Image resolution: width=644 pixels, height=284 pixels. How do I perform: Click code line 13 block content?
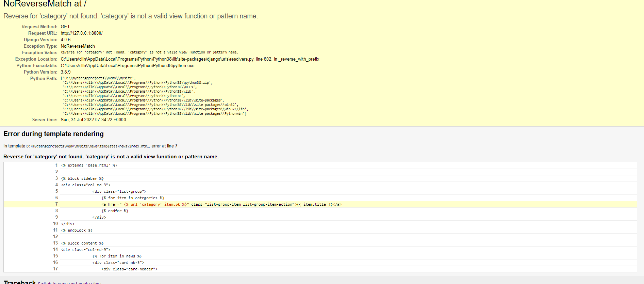(82, 243)
